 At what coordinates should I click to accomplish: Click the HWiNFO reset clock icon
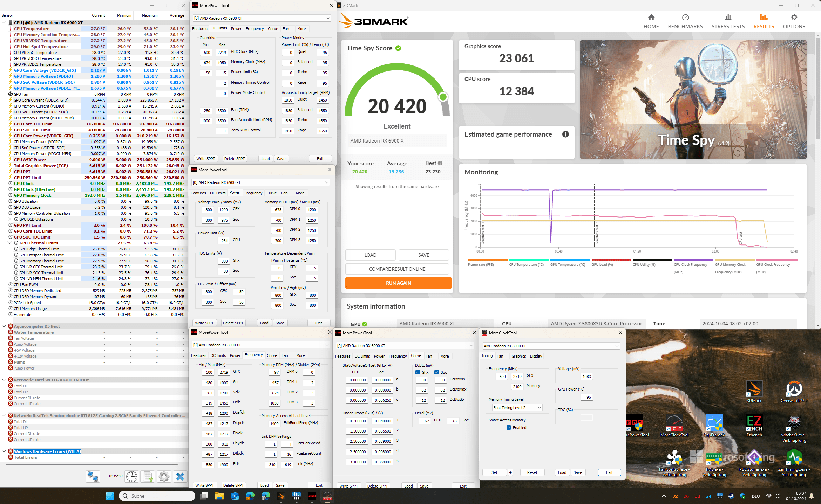[132, 476]
